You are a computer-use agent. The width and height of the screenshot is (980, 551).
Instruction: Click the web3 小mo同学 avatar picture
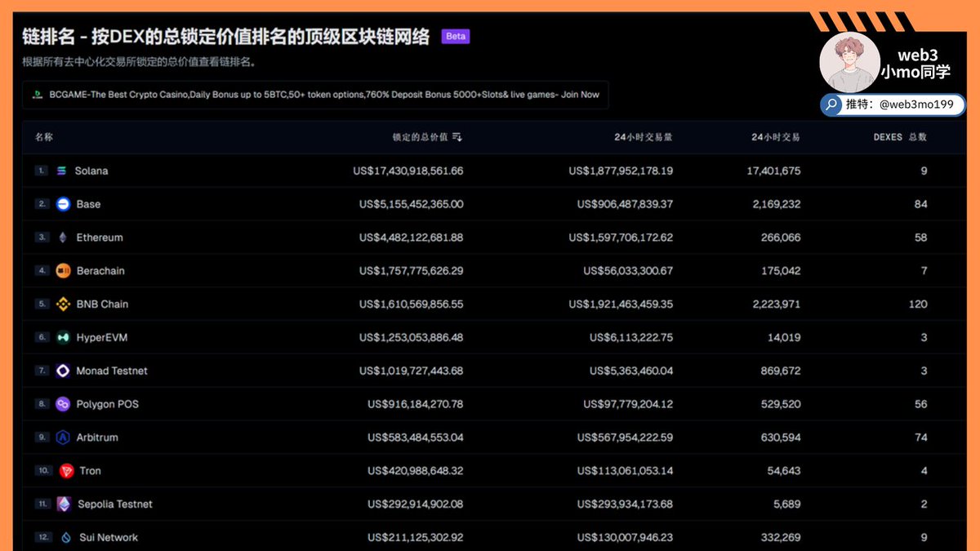[x=849, y=63]
